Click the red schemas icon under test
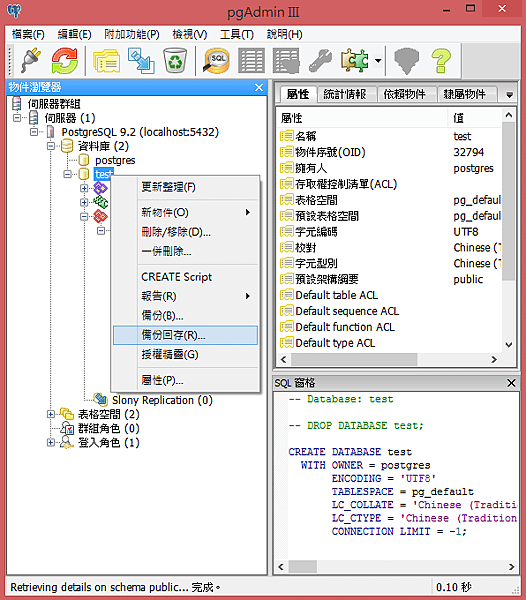This screenshot has height=600, width=526. point(101,216)
